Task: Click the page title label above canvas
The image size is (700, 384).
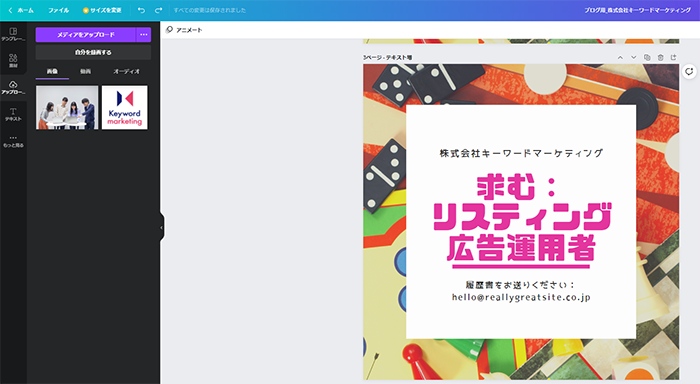Action: coord(388,57)
